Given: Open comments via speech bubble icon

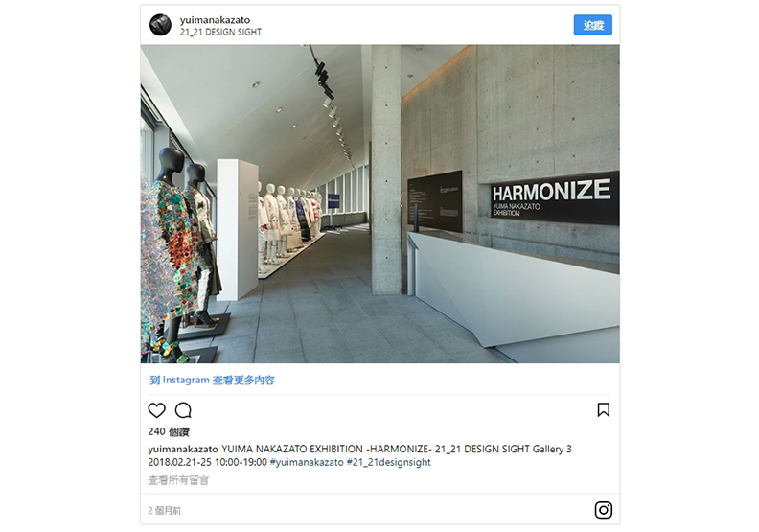Looking at the screenshot, I should (183, 410).
